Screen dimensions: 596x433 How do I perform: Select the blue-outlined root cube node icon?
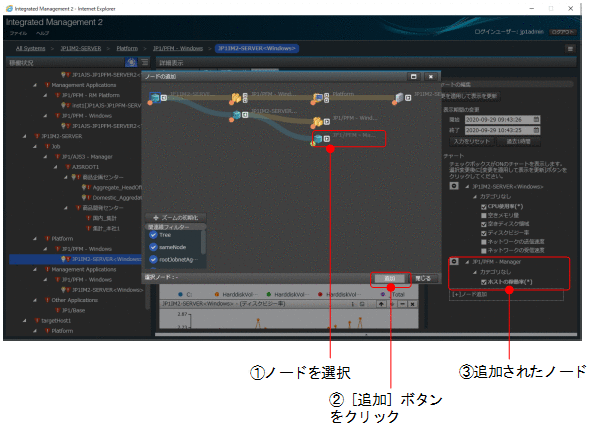155,98
